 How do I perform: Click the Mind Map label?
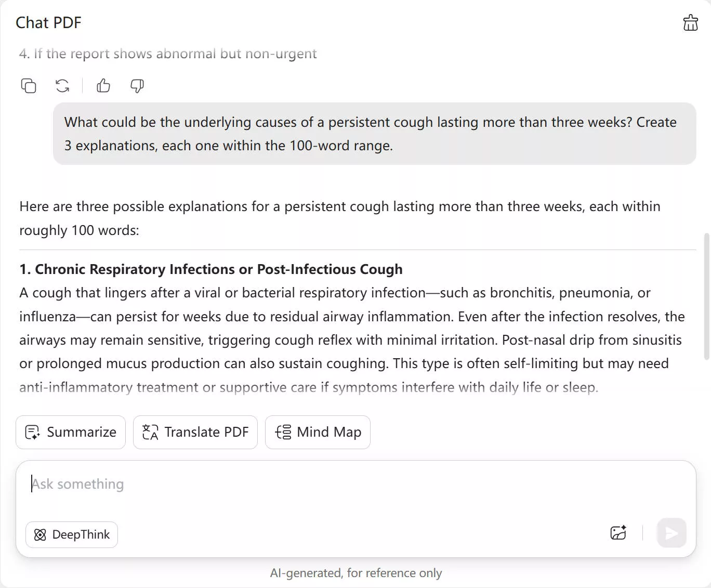(329, 432)
